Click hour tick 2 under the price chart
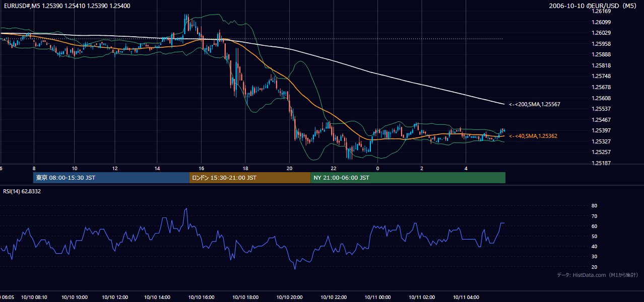Screen dimensions: 644x302 [422, 168]
